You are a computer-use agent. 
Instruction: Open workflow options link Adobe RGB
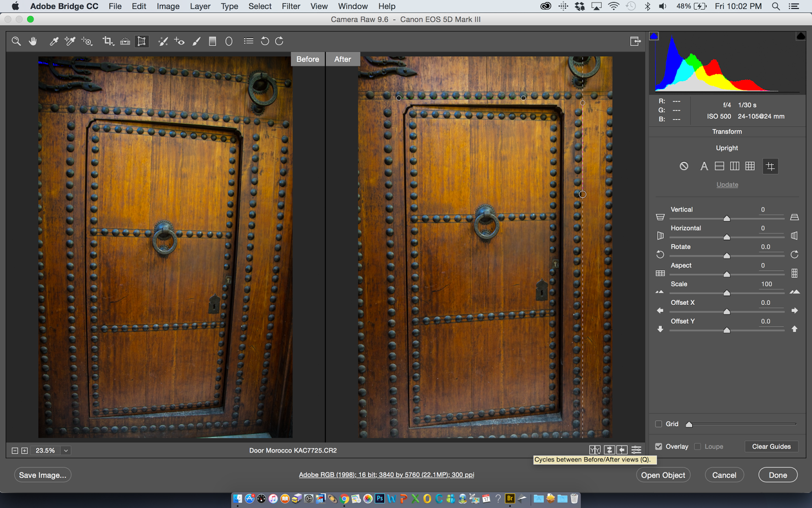[x=386, y=475]
